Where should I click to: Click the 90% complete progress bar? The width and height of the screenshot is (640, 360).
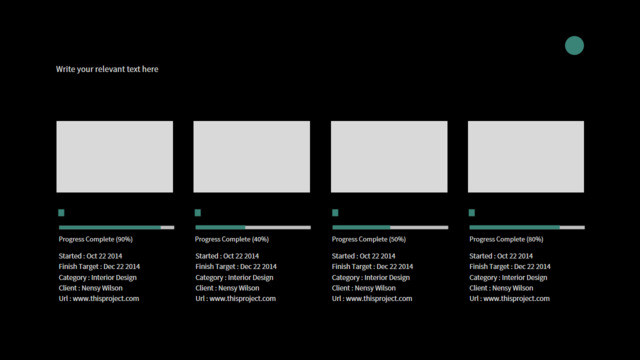coord(116,227)
